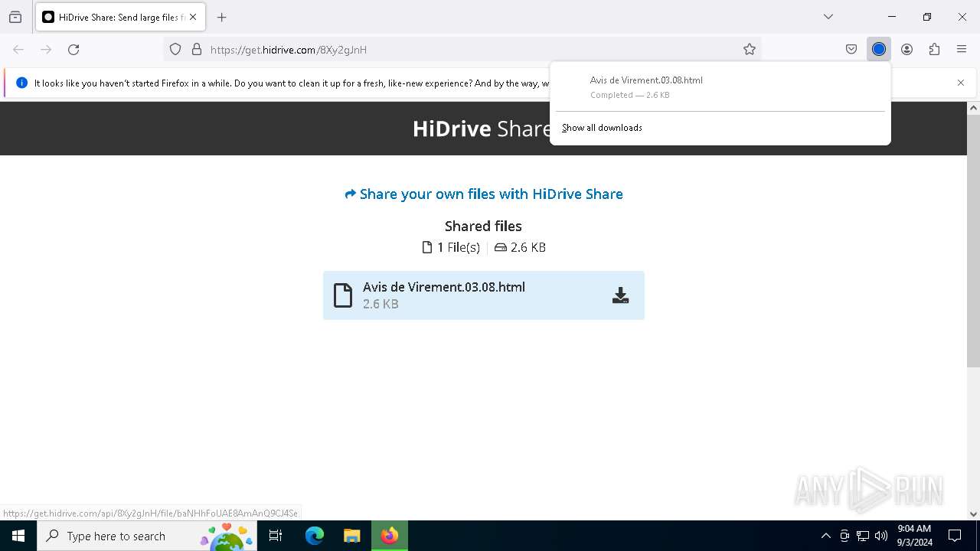The width and height of the screenshot is (980, 551).
Task: Open Extensions puzzle icon
Action: (x=934, y=50)
